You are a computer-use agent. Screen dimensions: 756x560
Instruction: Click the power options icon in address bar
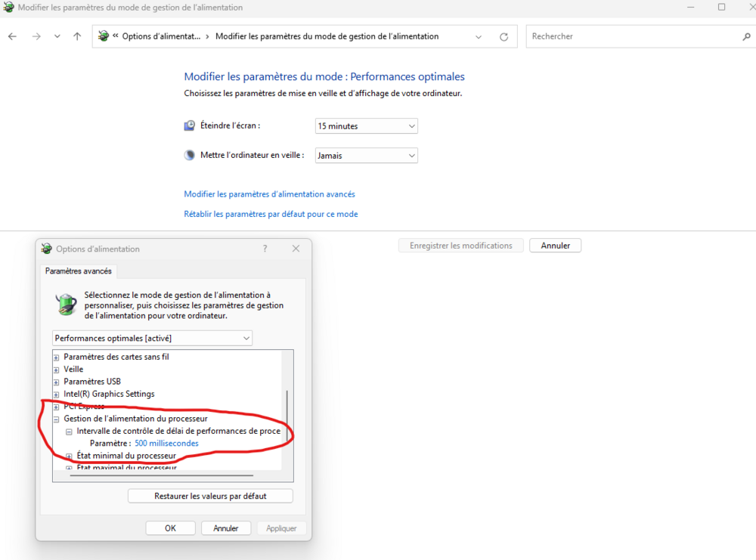click(103, 36)
